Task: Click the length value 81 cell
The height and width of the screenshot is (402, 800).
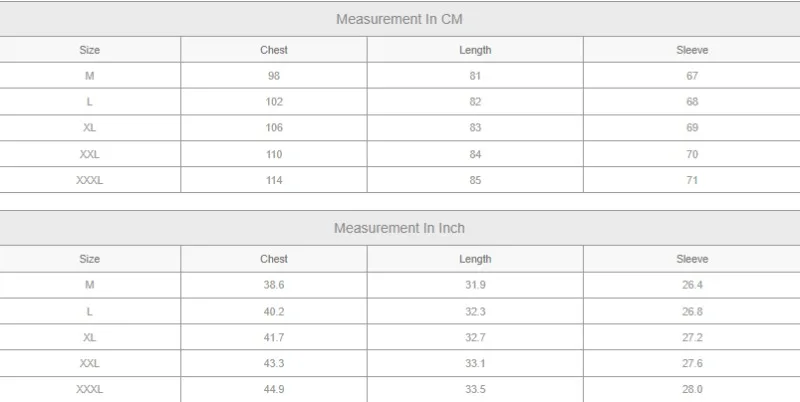Action: pyautogui.click(x=475, y=76)
